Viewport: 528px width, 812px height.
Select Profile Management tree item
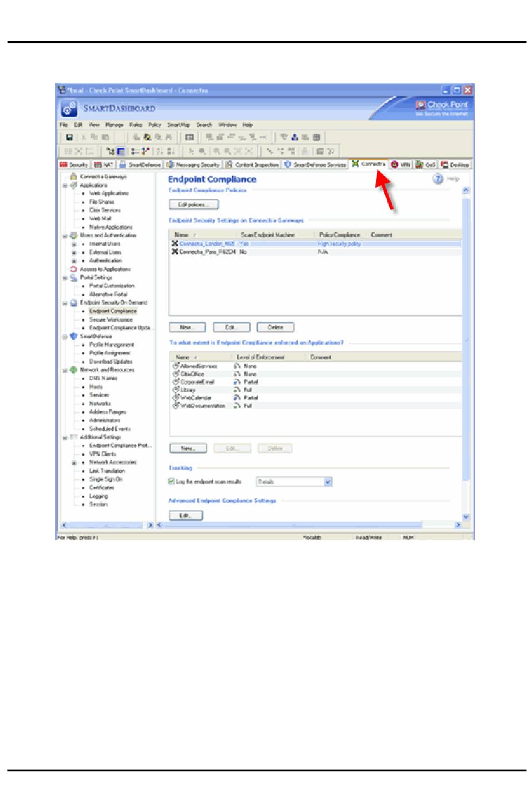pos(111,345)
